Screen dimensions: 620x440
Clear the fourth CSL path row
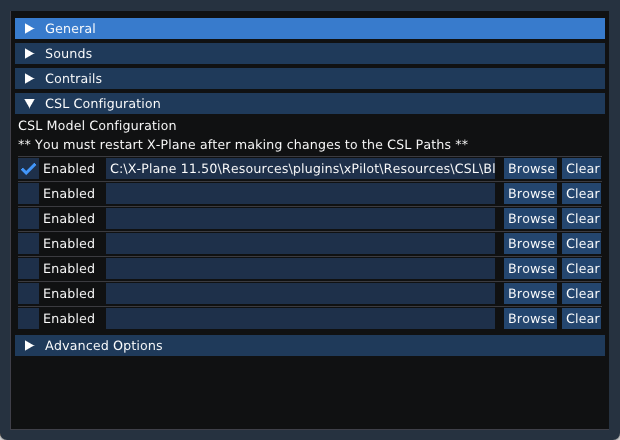click(582, 244)
